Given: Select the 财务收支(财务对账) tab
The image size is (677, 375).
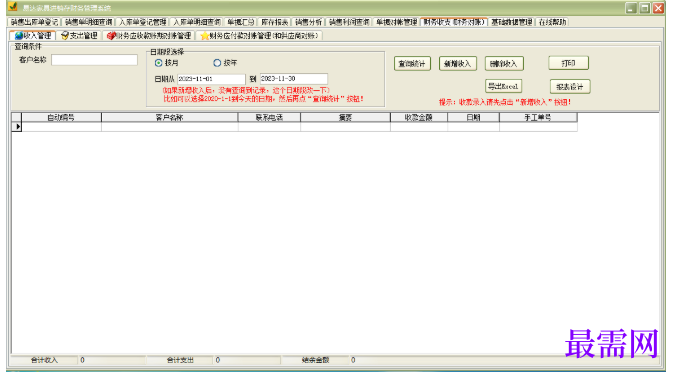Looking at the screenshot, I should click(x=454, y=22).
